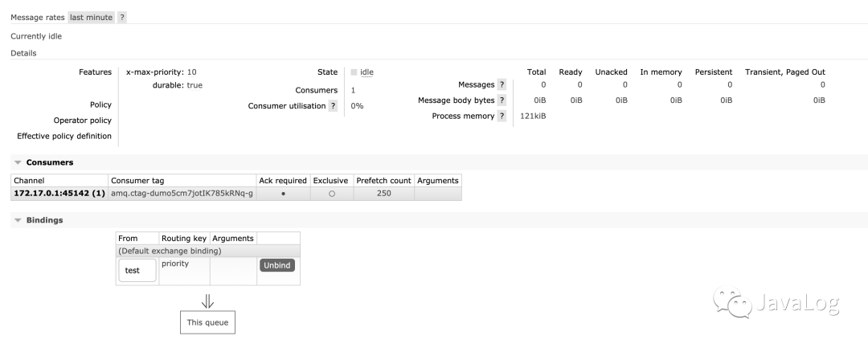Open help for Message rates
The image size is (868, 344).
[x=122, y=17]
